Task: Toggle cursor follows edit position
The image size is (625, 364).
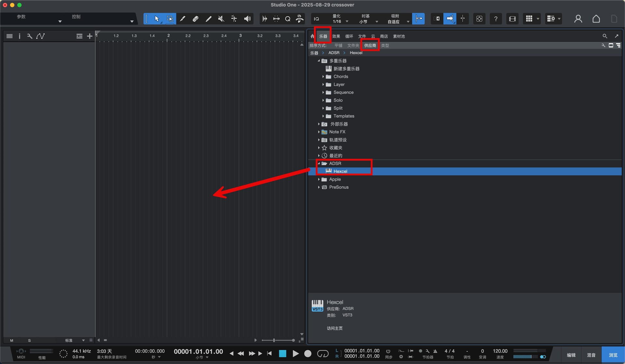Action: [x=463, y=19]
